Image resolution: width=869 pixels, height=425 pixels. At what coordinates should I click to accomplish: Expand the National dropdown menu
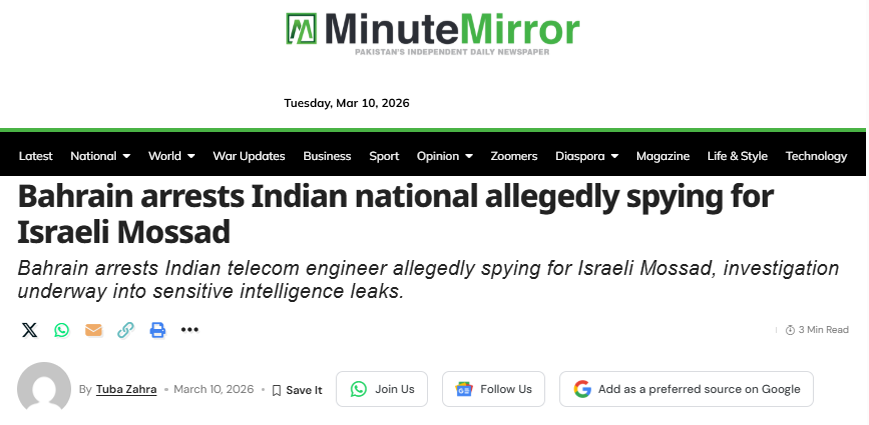(x=100, y=156)
